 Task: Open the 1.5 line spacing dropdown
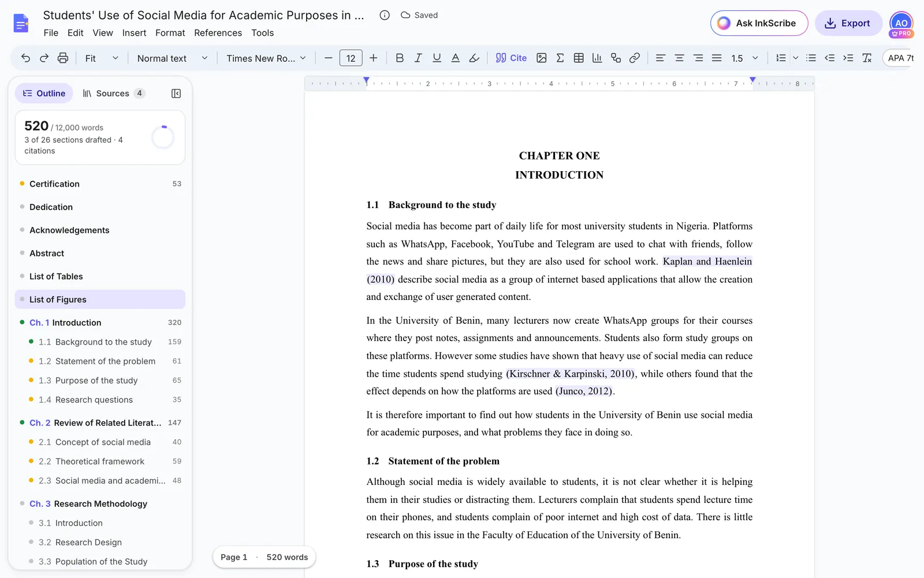744,58
